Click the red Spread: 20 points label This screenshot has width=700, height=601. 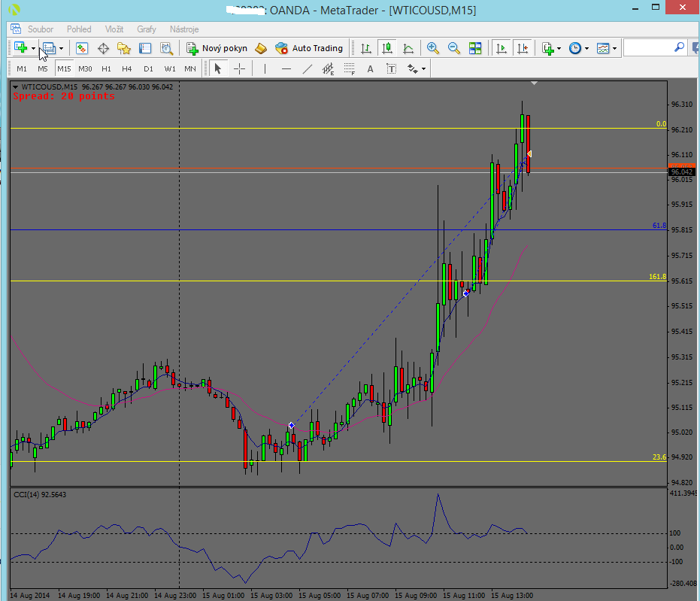pos(64,96)
